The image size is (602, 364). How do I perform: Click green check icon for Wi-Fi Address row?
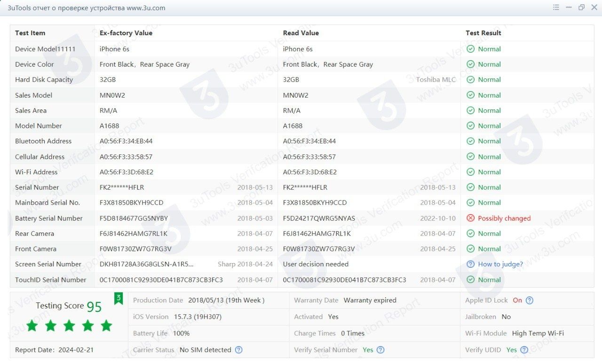click(x=470, y=172)
